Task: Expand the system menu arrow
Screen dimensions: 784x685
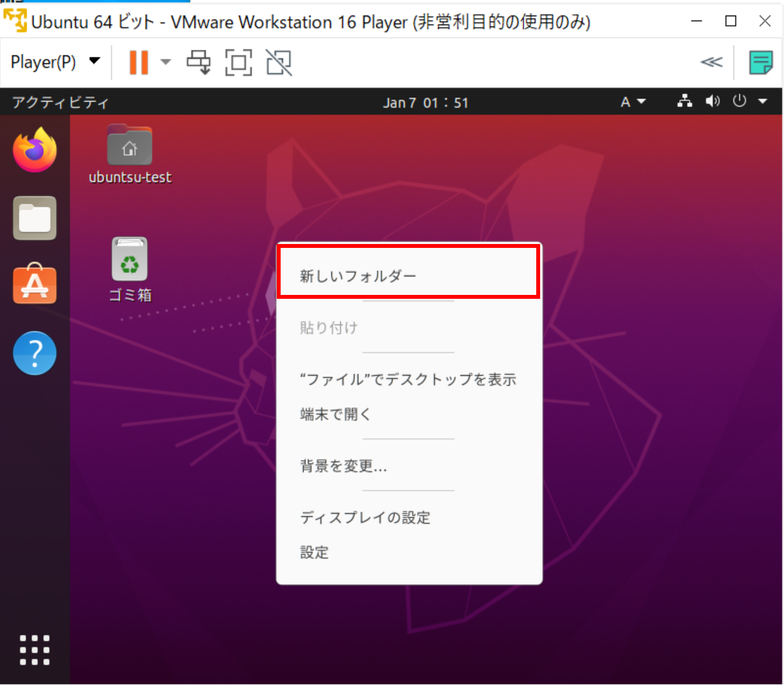Action: pos(762,101)
